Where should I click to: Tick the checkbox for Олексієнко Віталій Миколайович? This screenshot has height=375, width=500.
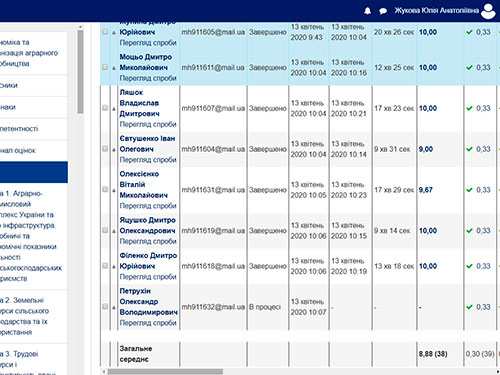point(105,189)
